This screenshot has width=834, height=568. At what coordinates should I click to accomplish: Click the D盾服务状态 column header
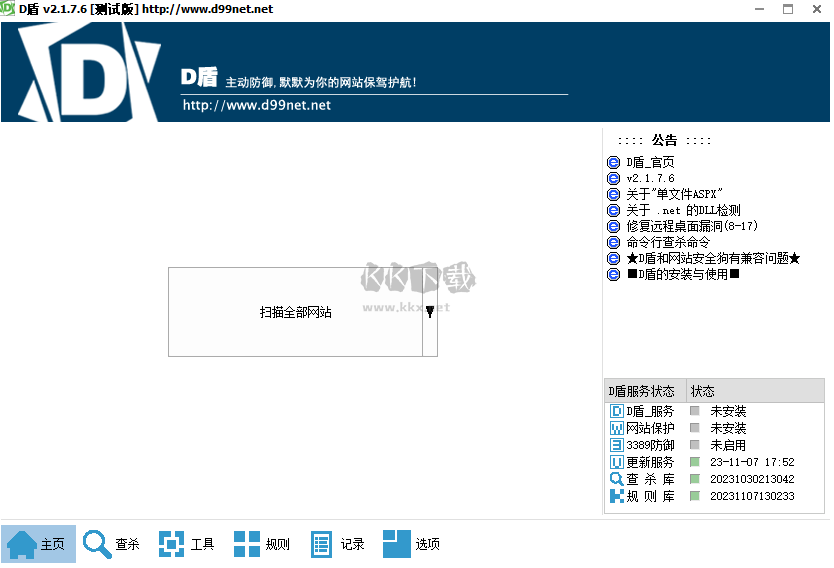(644, 391)
